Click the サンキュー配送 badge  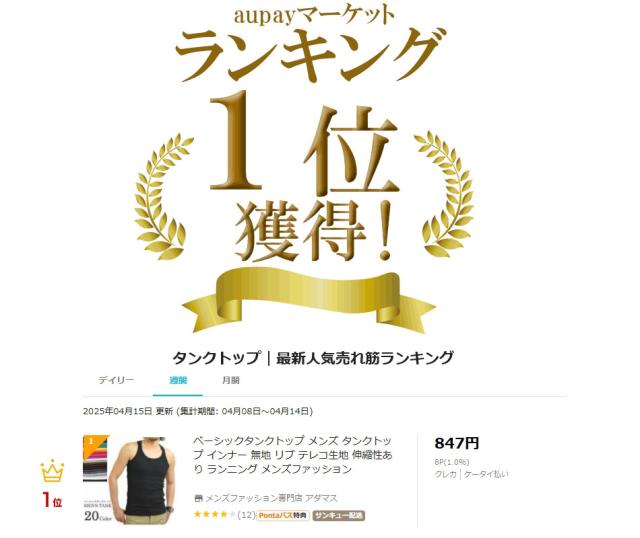coord(339,516)
